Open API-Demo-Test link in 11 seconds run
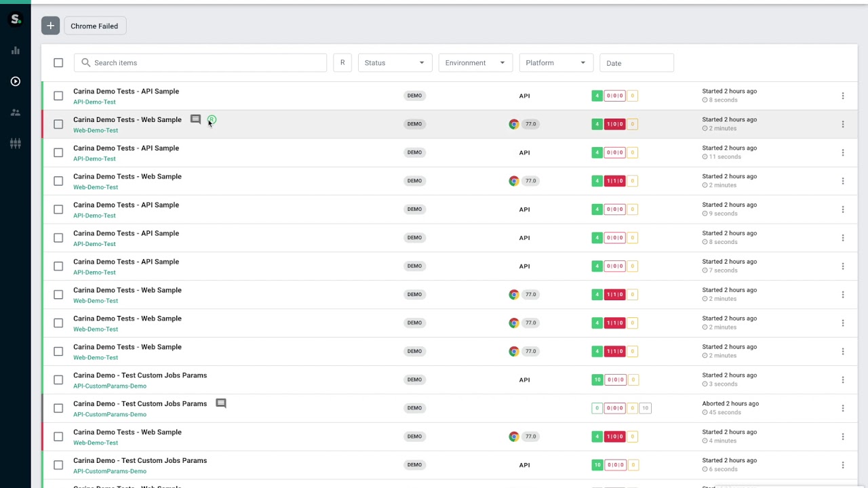 94,159
